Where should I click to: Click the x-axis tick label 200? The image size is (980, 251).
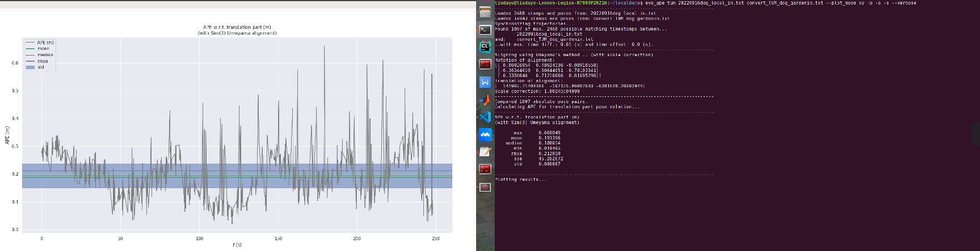point(357,239)
